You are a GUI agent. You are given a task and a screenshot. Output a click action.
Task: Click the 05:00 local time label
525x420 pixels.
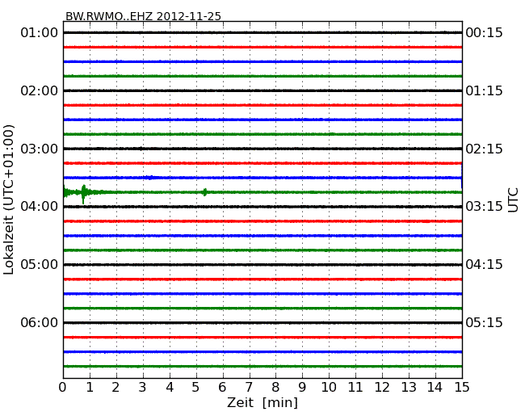coord(40,265)
